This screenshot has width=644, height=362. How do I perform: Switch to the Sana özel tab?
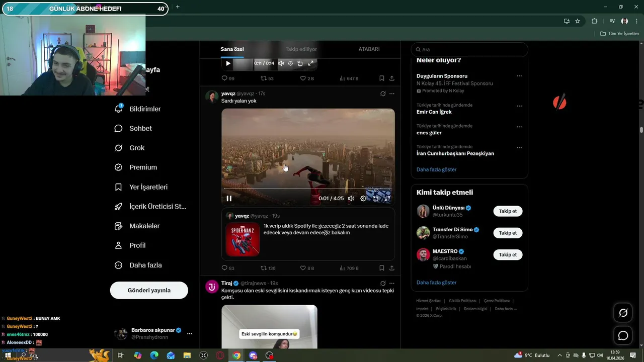pyautogui.click(x=232, y=49)
